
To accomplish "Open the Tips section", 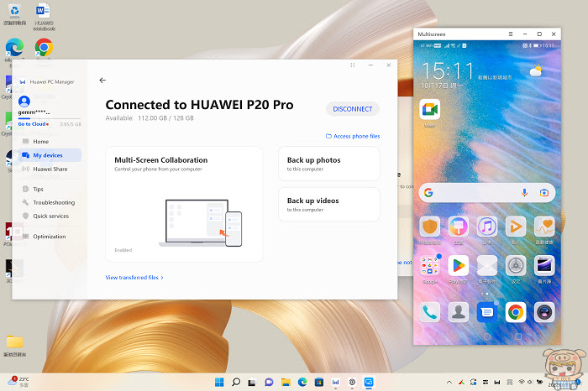I will [x=38, y=189].
